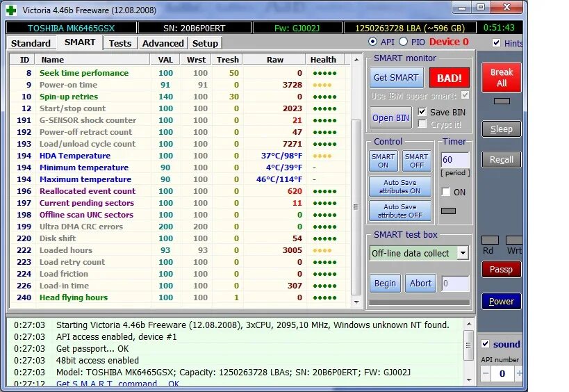Click the timer period field showing 60
Viewport: 569px width, 392px height.
coord(455,160)
